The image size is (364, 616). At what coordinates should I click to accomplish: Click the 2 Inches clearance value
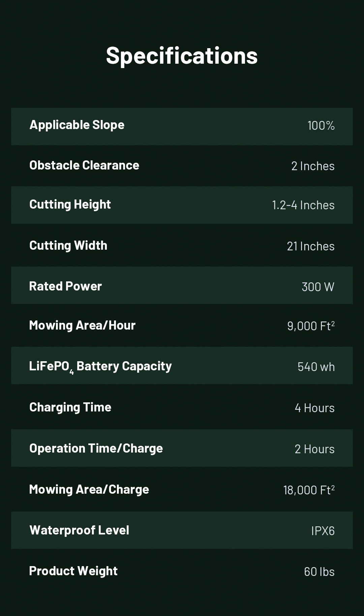point(313,166)
